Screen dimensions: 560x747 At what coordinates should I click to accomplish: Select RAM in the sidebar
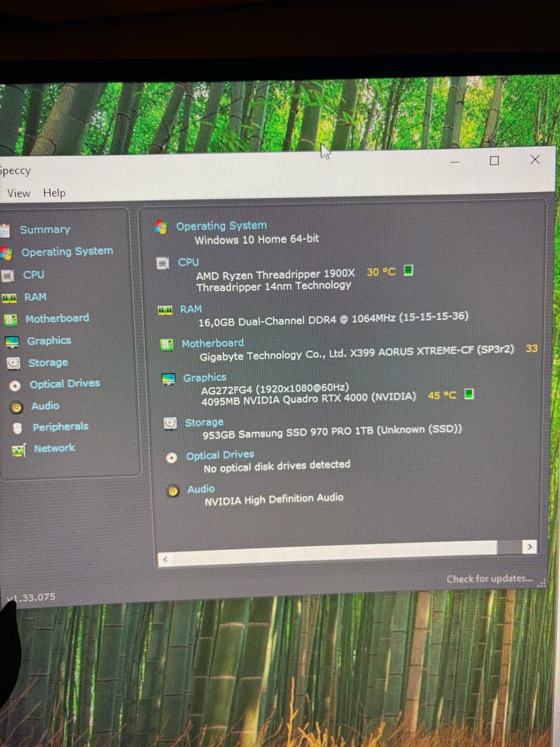pos(36,297)
